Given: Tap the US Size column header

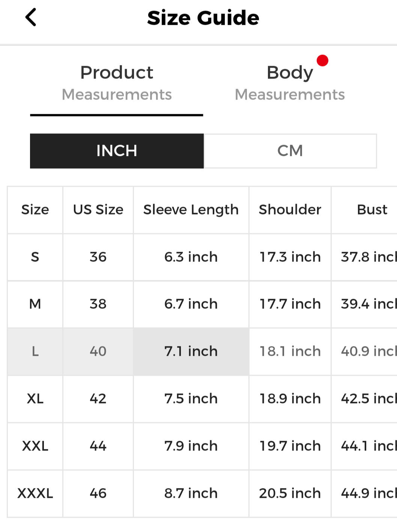Looking at the screenshot, I should (98, 210).
